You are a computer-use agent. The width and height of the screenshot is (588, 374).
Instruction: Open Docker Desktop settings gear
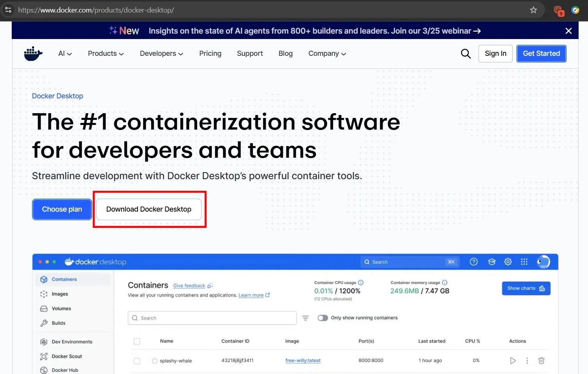click(x=508, y=262)
